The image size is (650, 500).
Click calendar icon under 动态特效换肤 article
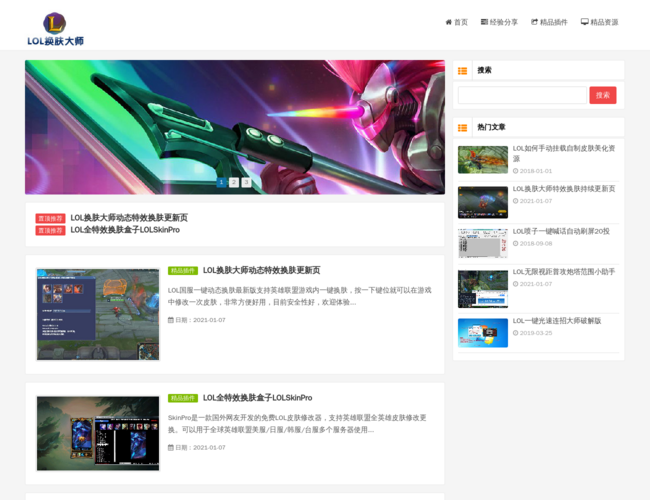point(171,320)
